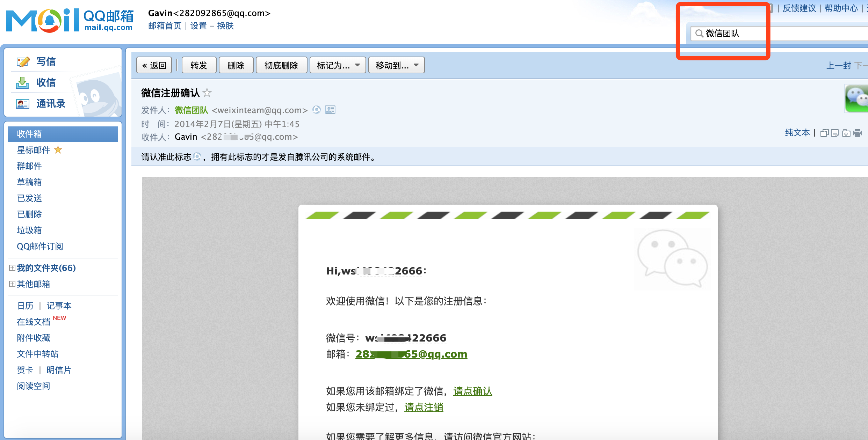
Task: Click the 通讯录 contacts card icon
Action: pyautogui.click(x=23, y=104)
